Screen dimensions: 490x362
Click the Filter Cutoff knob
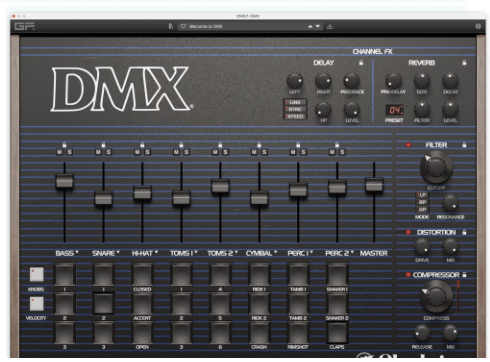(436, 167)
